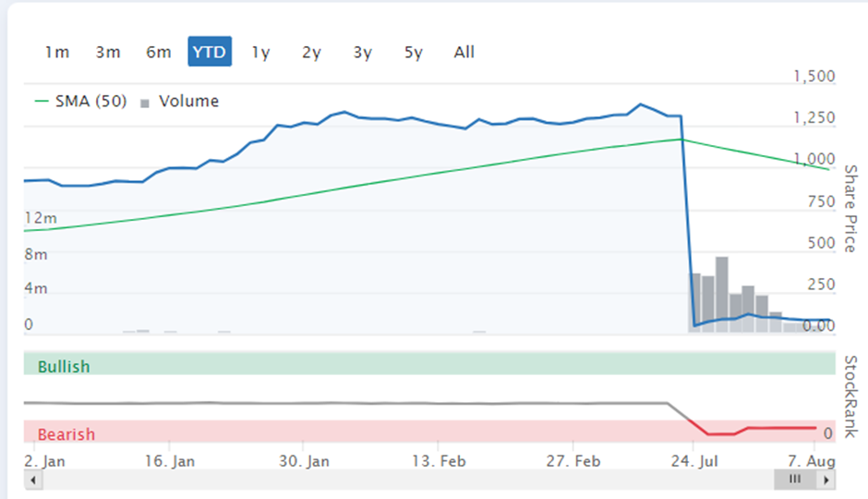Toggle the Volume legend series
Viewport: 868px width, 499px height.
point(180,102)
